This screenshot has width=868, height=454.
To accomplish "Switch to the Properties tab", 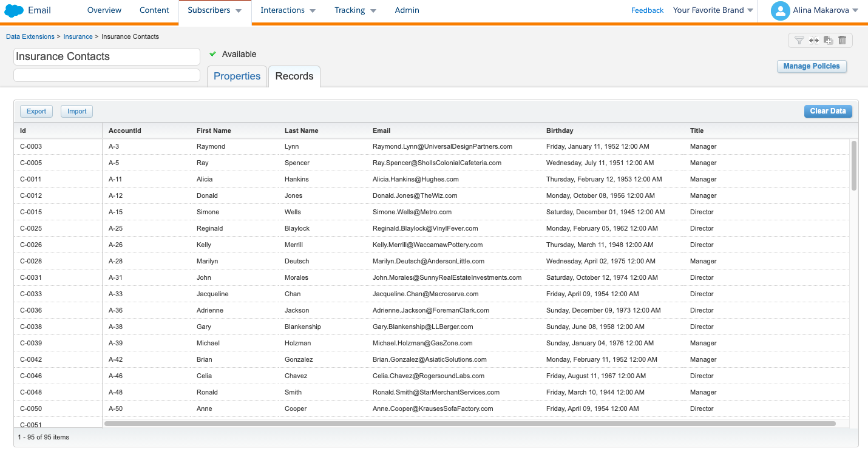I will coord(237,76).
